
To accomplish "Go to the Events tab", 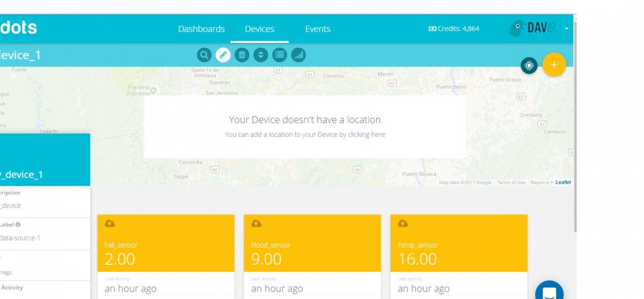I will click(x=318, y=29).
